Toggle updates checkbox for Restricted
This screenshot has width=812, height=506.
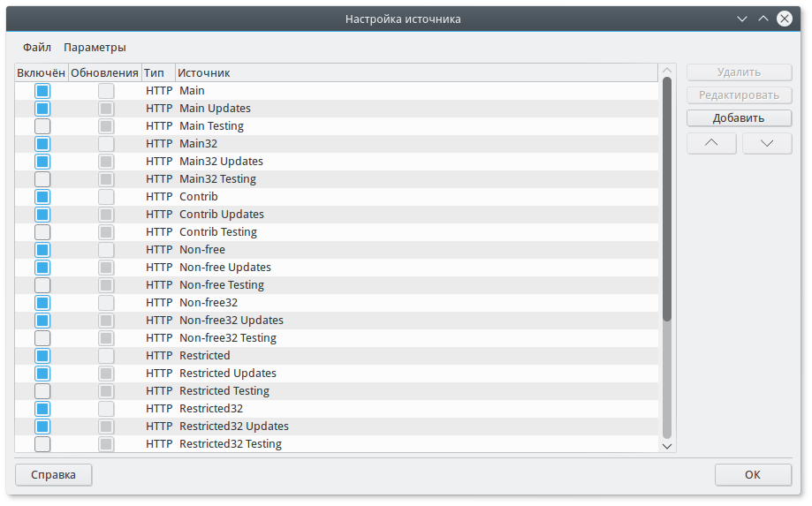coord(106,356)
